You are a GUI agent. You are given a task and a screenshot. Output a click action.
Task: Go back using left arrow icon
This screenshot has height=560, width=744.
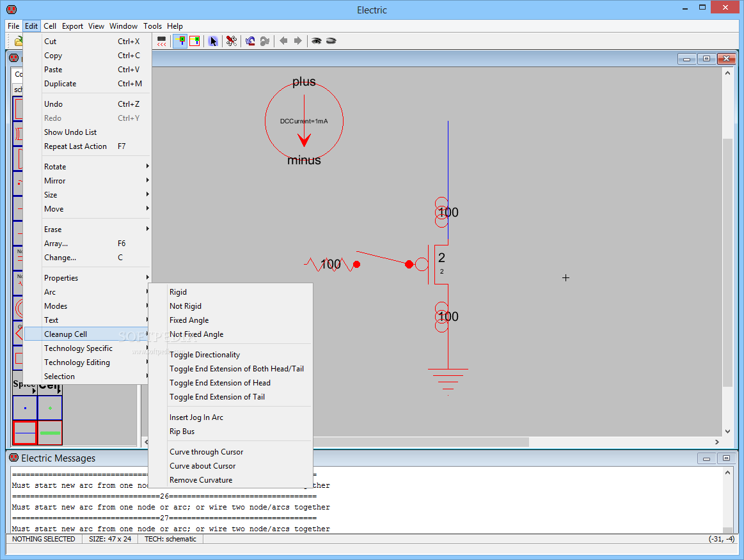click(283, 41)
